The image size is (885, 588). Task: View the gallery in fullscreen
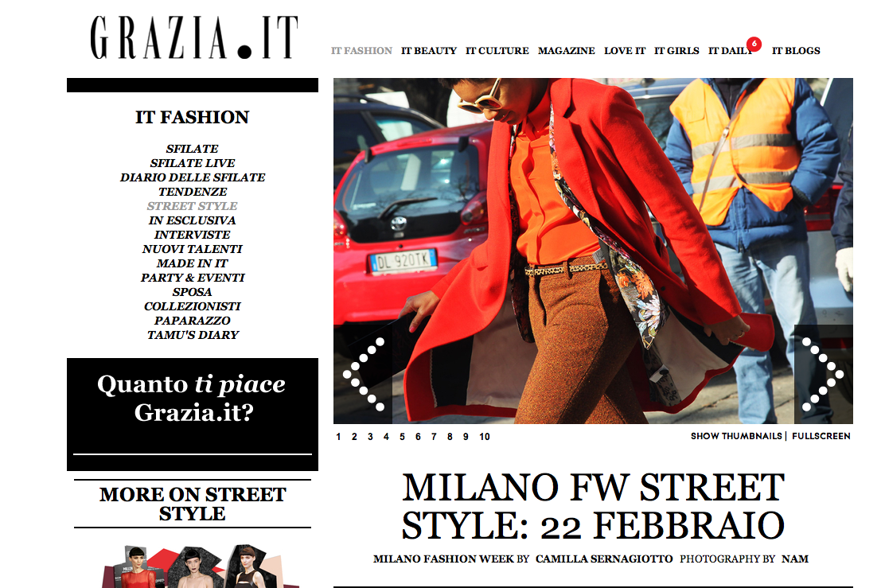(821, 436)
